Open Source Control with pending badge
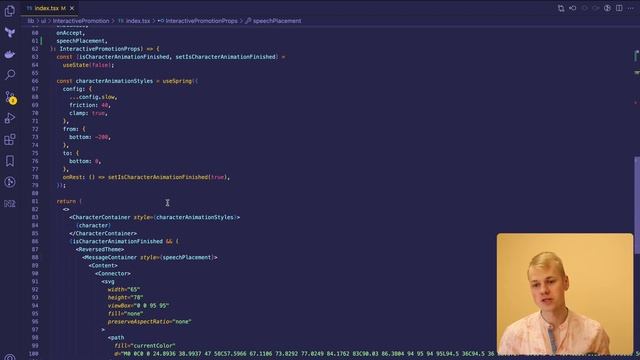The height and width of the screenshot is (360, 640). [x=10, y=97]
